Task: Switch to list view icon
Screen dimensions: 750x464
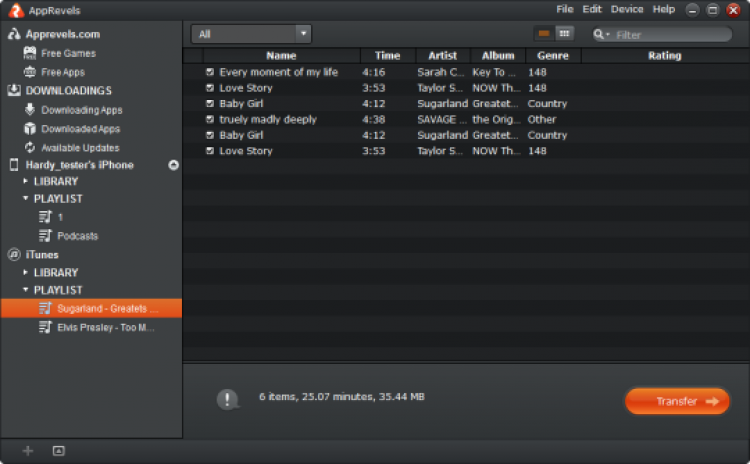Action: click(x=544, y=33)
